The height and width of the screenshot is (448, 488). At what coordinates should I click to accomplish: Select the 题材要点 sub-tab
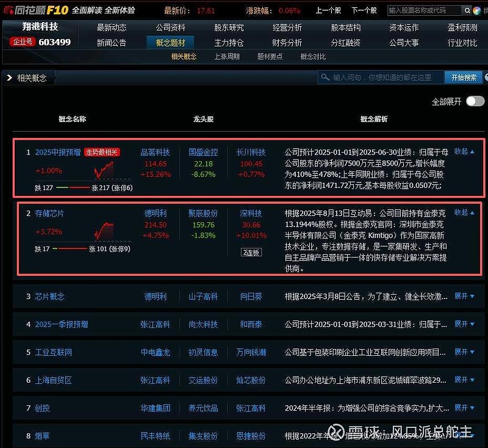270,57
